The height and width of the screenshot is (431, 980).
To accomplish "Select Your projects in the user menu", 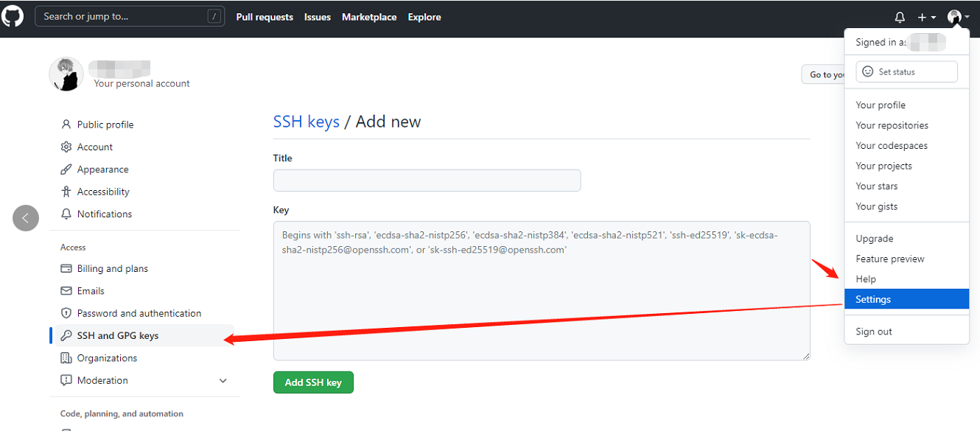I will 906,166.
